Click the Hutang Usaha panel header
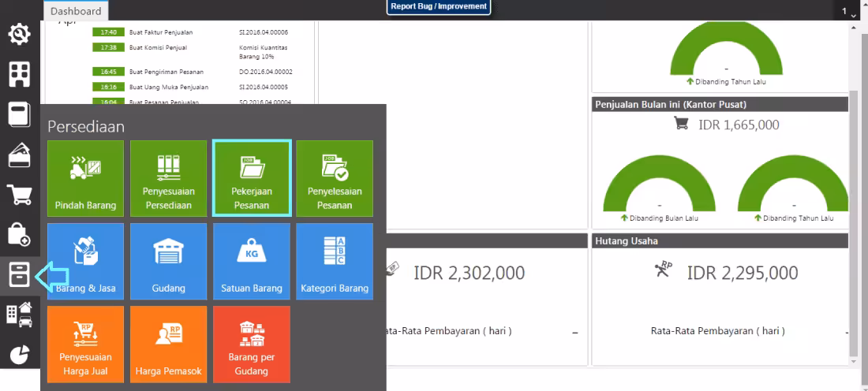868x391 pixels. pyautogui.click(x=720, y=241)
